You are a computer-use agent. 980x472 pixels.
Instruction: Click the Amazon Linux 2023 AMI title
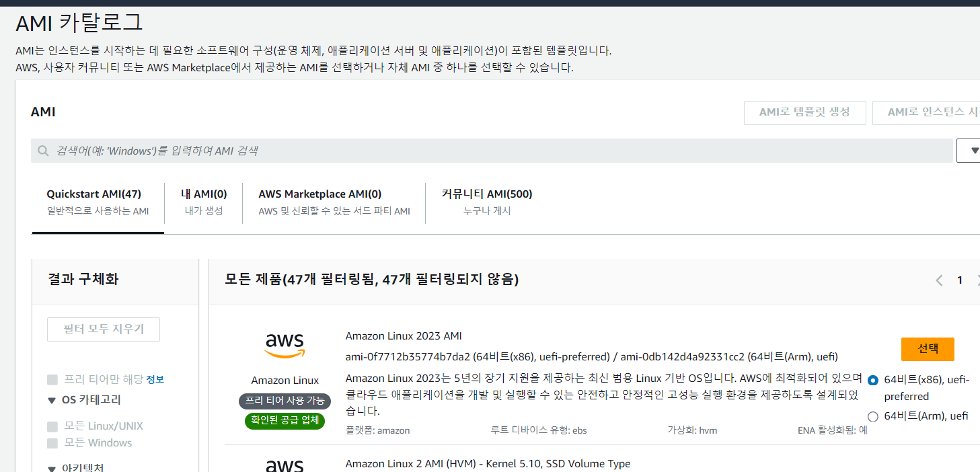point(404,336)
